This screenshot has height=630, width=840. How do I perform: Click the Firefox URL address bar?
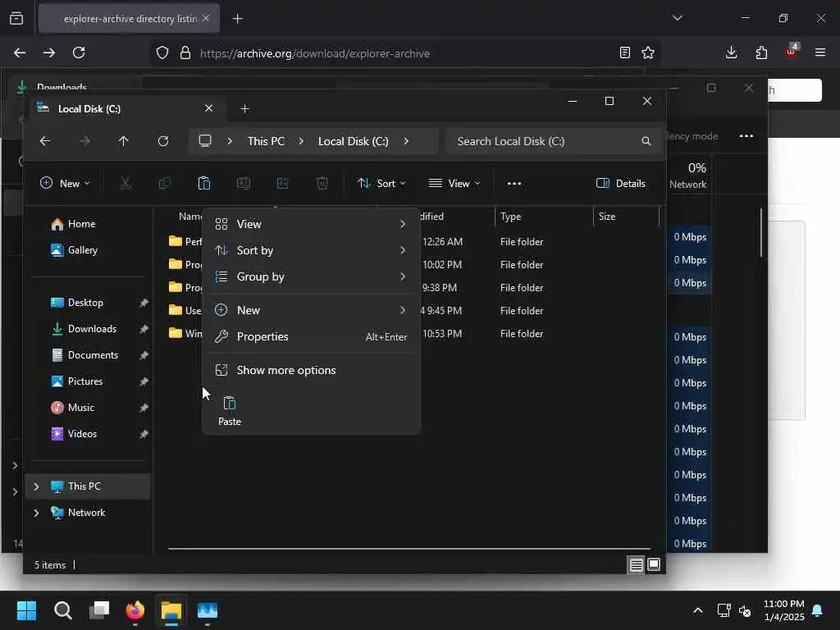pyautogui.click(x=407, y=53)
